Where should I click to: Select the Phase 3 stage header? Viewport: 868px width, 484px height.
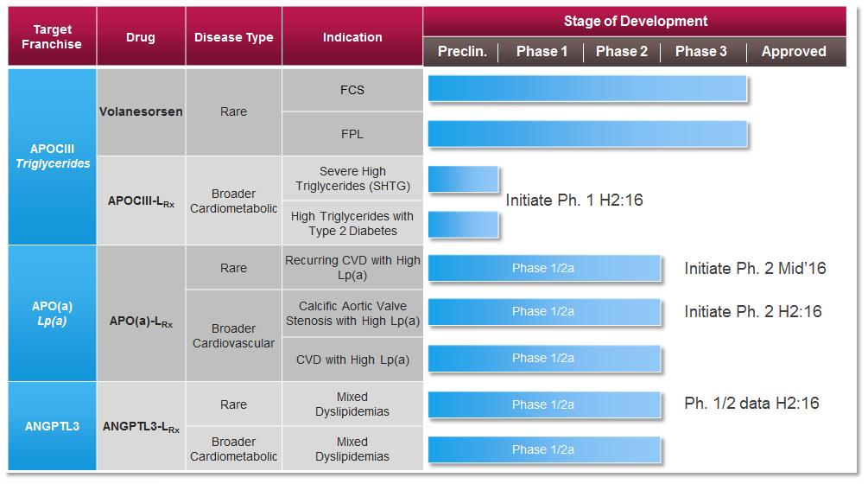coord(701,51)
